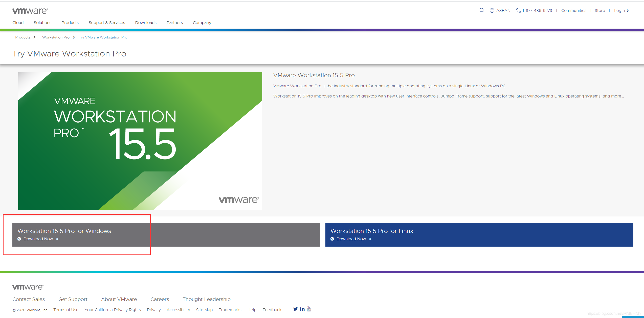Open VMware's YouTube channel via footer icon
This screenshot has width=644, height=318.
pos(309,309)
